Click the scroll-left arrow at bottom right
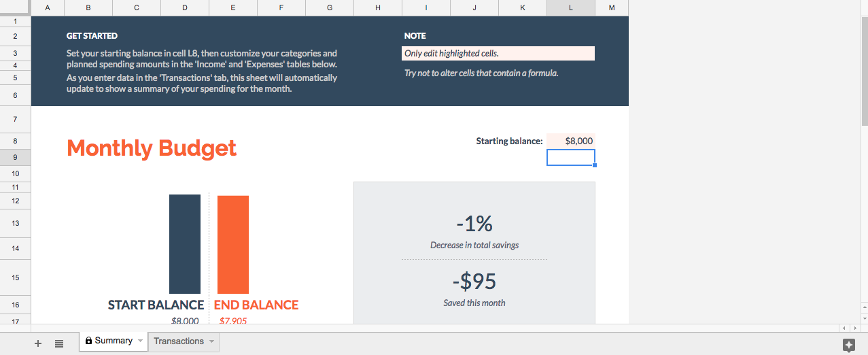Screen dimensions: 868x355 pos(845,328)
